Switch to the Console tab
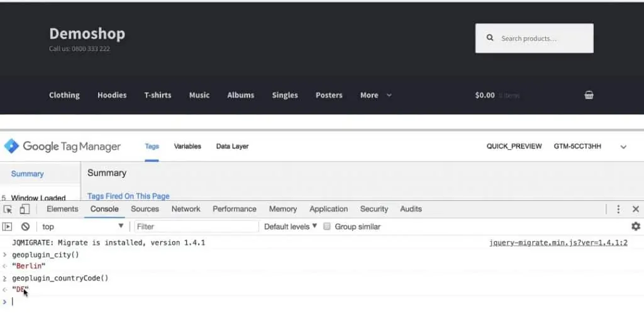This screenshot has height=328, width=644. [104, 209]
